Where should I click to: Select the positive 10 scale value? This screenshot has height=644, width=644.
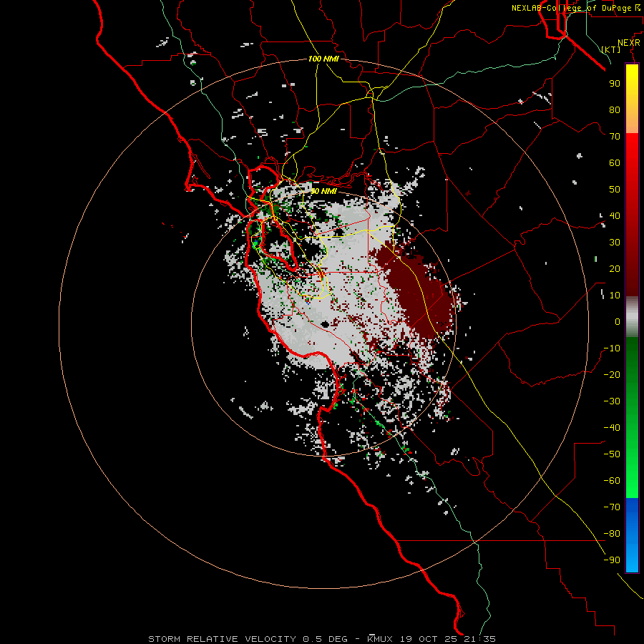pyautogui.click(x=615, y=296)
